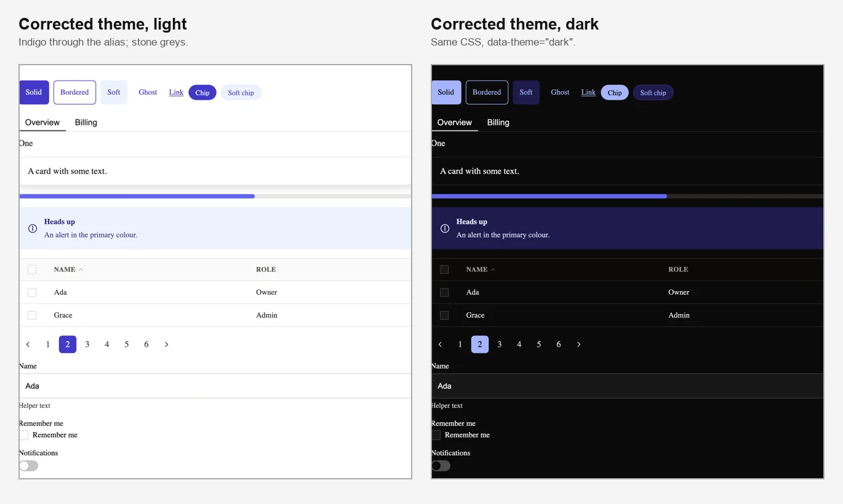
Task: Open the Overview tab in the light theme
Action: pos(42,122)
